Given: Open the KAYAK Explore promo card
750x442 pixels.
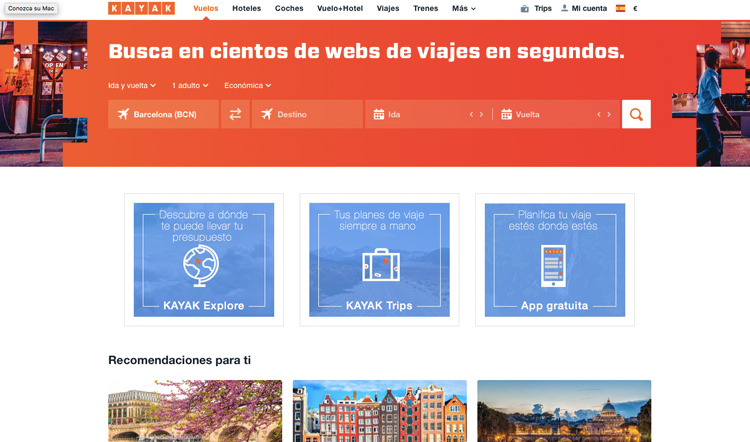Looking at the screenshot, I should 204,260.
